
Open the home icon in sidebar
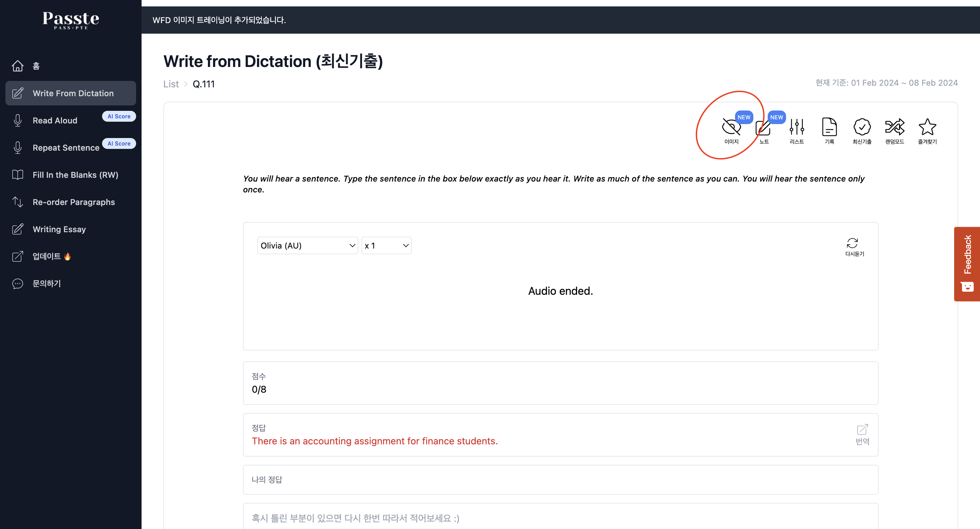17,66
